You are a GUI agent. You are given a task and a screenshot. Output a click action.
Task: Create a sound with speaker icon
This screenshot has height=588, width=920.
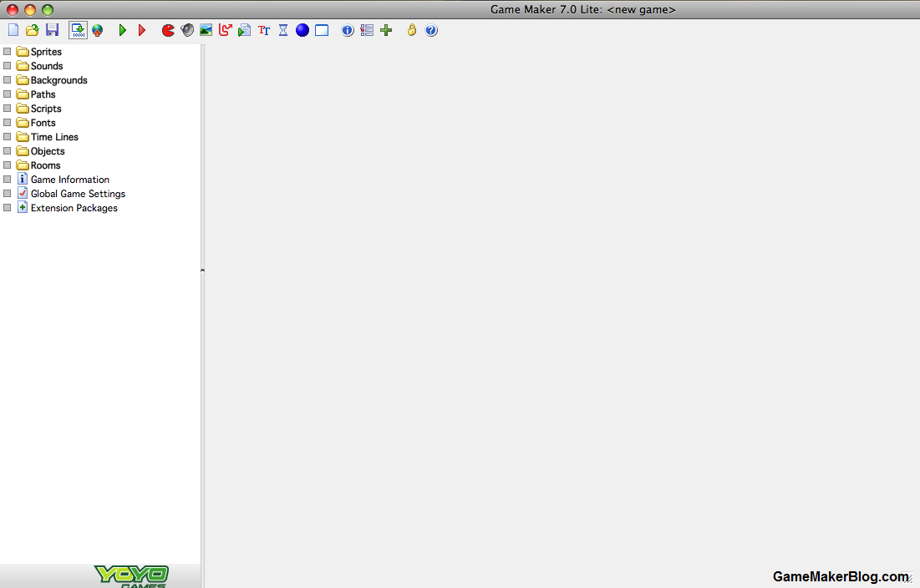(x=187, y=30)
